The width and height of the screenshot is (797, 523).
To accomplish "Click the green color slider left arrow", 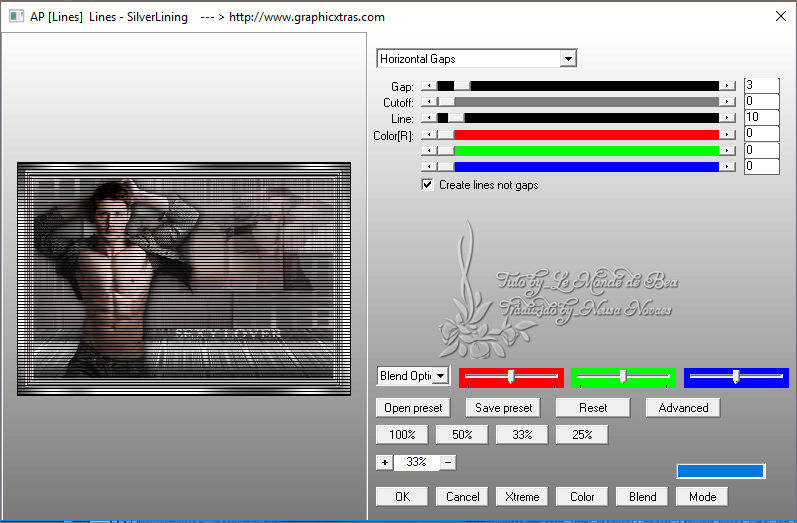I will [430, 151].
